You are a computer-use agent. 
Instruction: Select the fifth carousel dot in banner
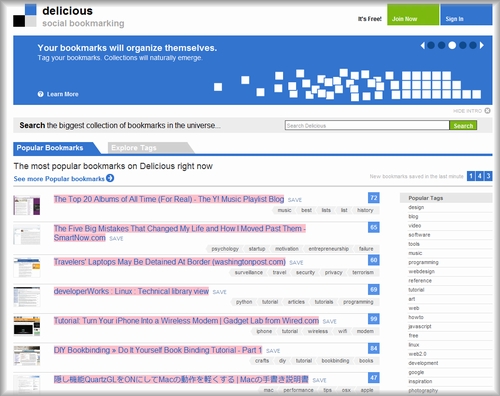coord(473,45)
